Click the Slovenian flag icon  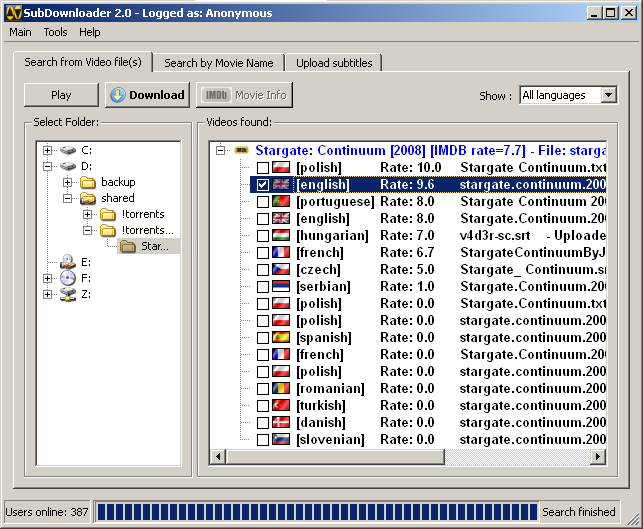(281, 439)
